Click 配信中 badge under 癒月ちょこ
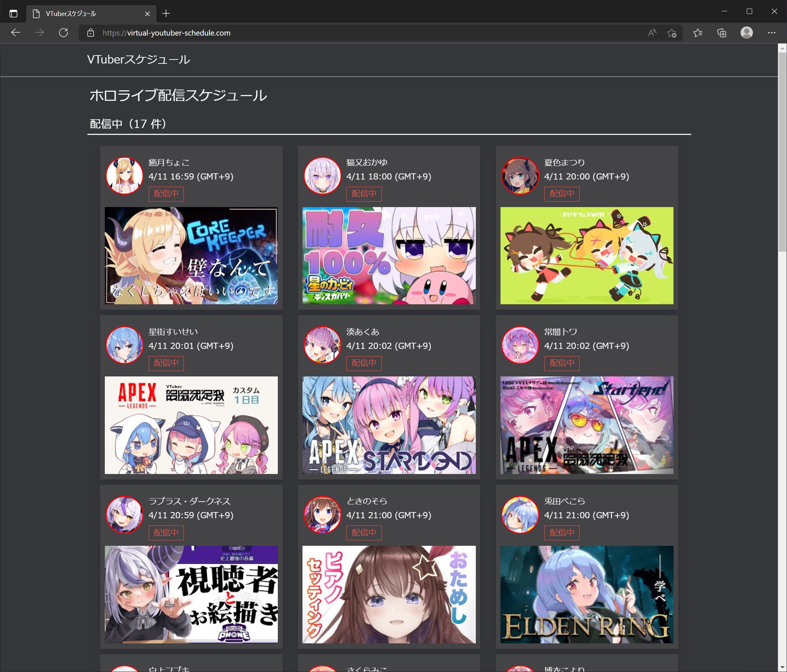The height and width of the screenshot is (672, 787). 166,194
